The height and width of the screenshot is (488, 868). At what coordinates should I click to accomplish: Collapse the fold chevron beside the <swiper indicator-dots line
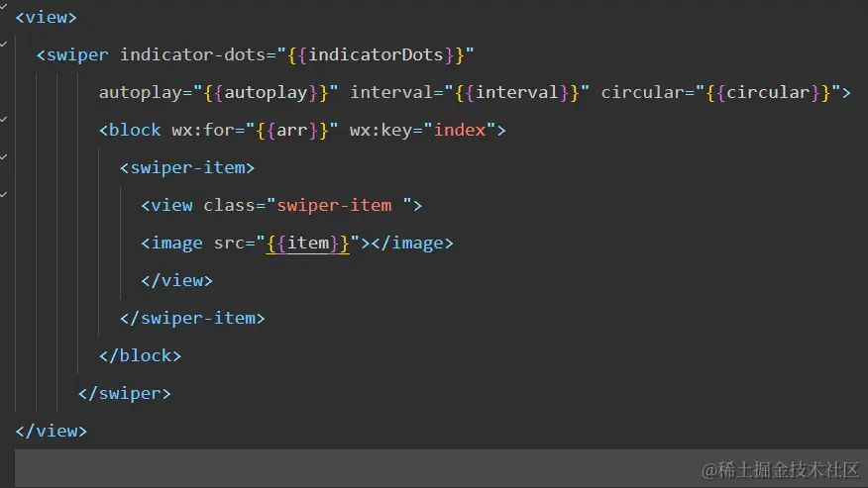click(3, 44)
